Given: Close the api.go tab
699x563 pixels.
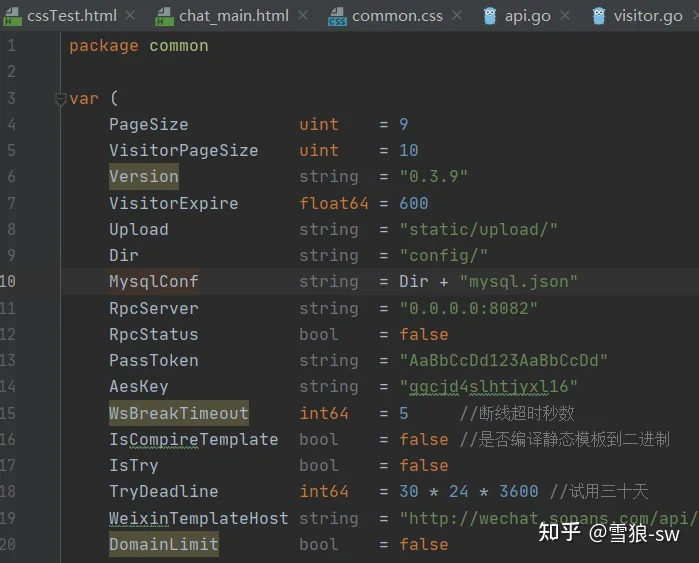Looking at the screenshot, I should [x=565, y=16].
